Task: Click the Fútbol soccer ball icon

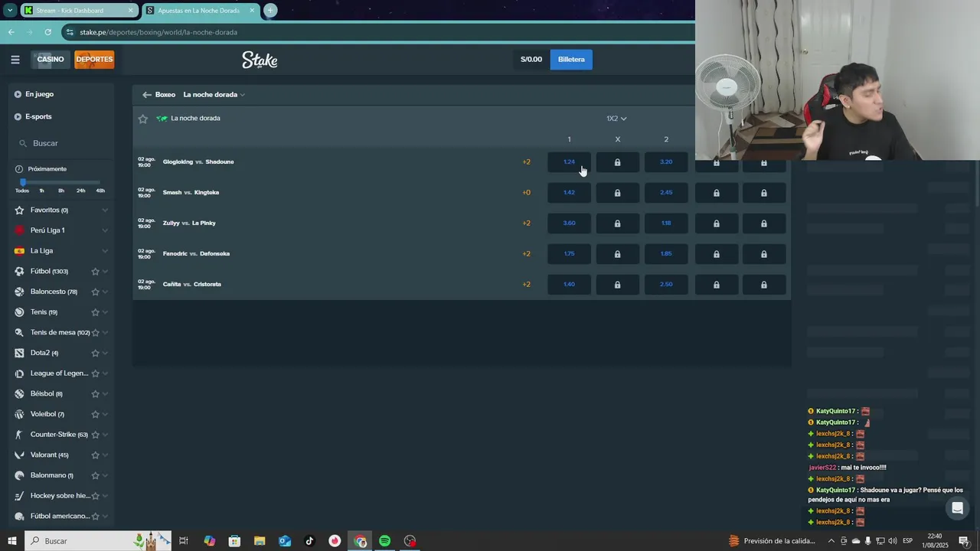Action: pos(19,271)
